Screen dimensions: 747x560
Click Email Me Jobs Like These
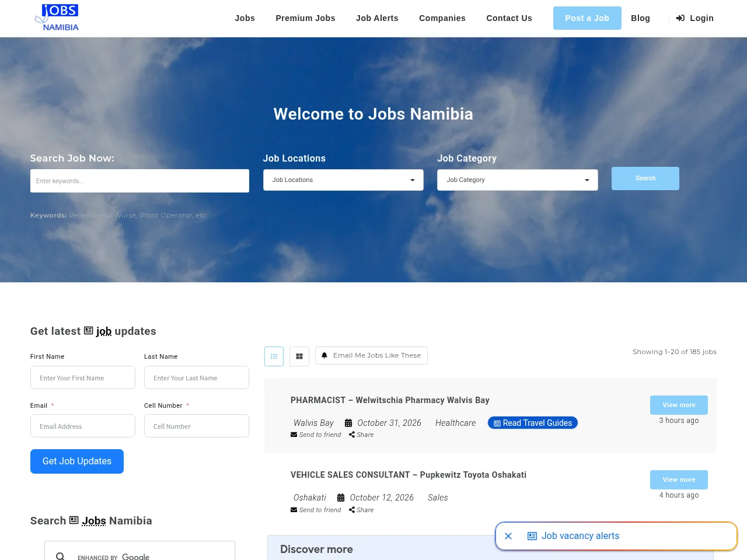coord(371,355)
